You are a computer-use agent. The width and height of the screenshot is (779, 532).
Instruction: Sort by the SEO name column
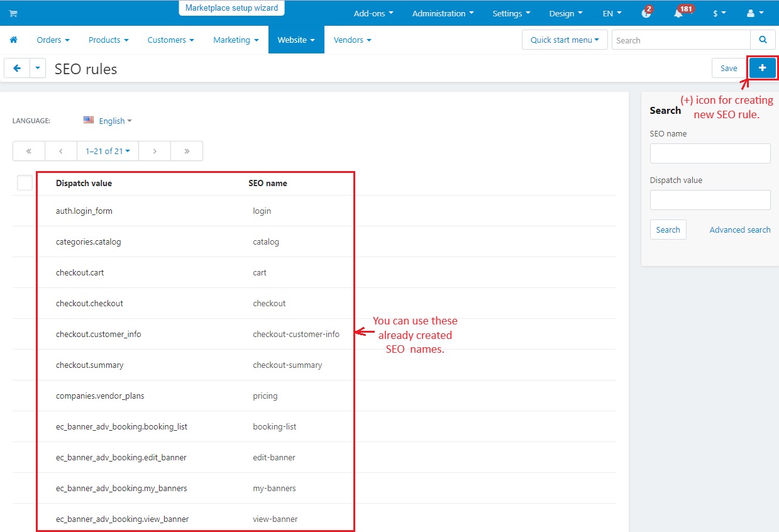(268, 183)
